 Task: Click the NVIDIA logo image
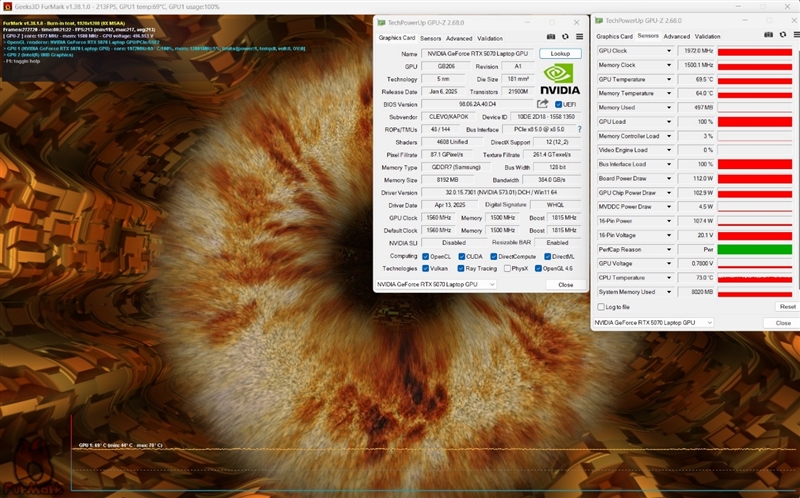point(560,79)
